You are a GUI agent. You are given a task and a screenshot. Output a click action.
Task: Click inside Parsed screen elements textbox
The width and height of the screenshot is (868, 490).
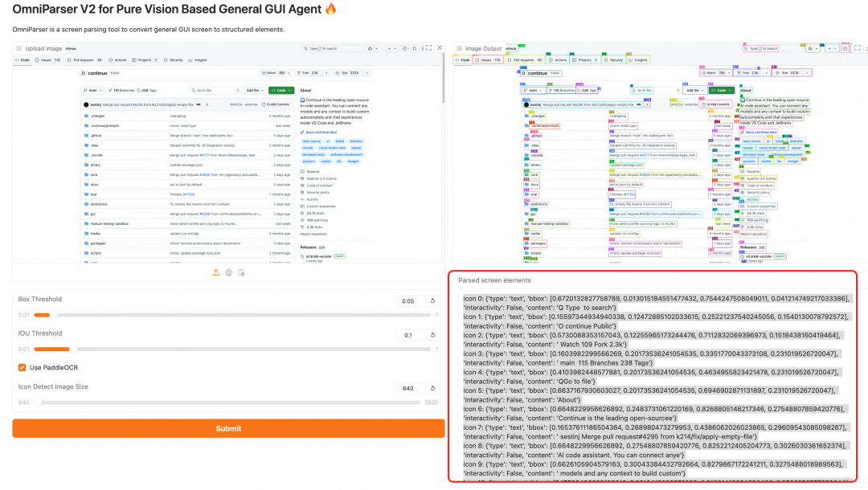(x=656, y=386)
